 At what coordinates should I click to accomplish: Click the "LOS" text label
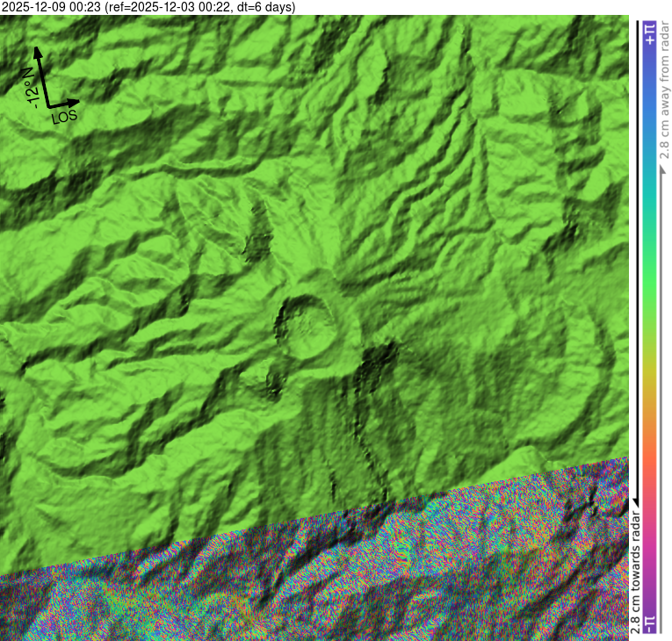65,117
